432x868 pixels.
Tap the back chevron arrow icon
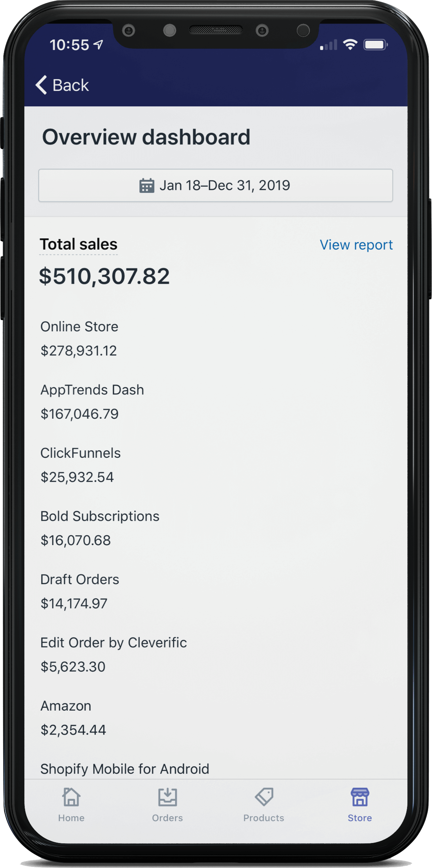coord(41,85)
